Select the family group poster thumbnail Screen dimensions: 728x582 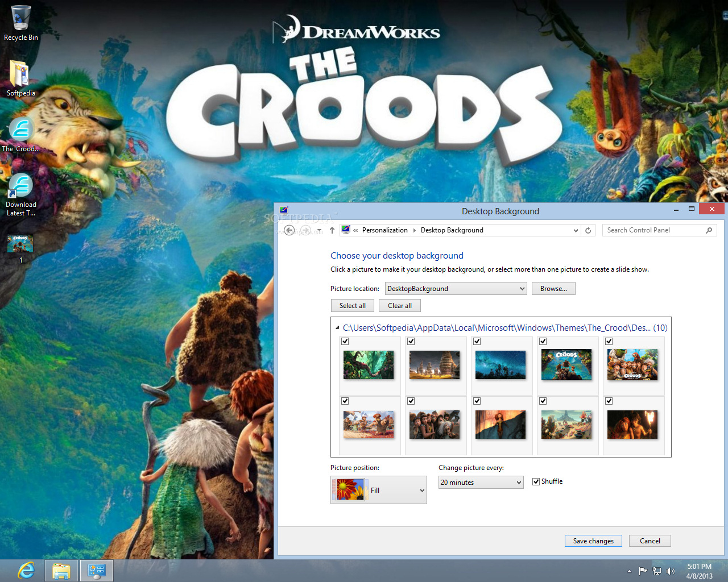(632, 365)
